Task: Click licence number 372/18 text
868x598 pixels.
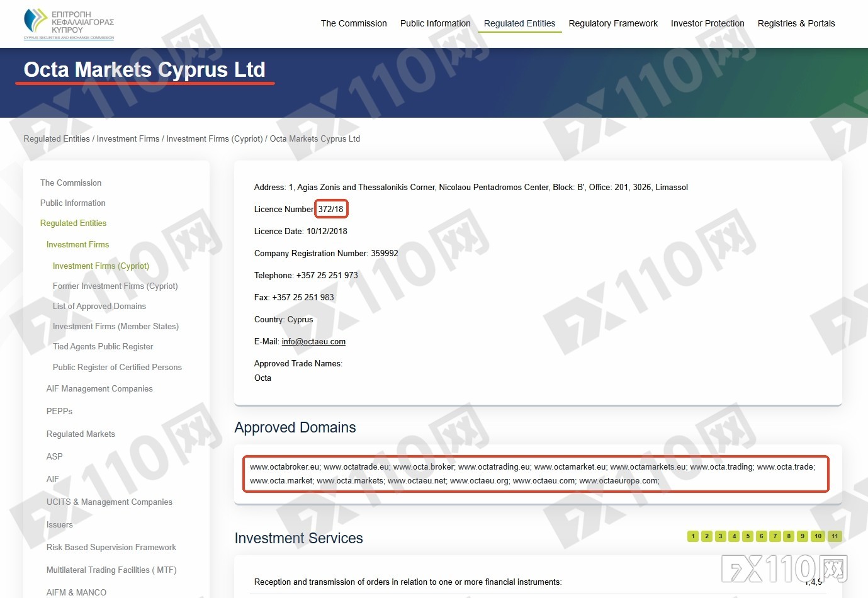Action: tap(331, 209)
